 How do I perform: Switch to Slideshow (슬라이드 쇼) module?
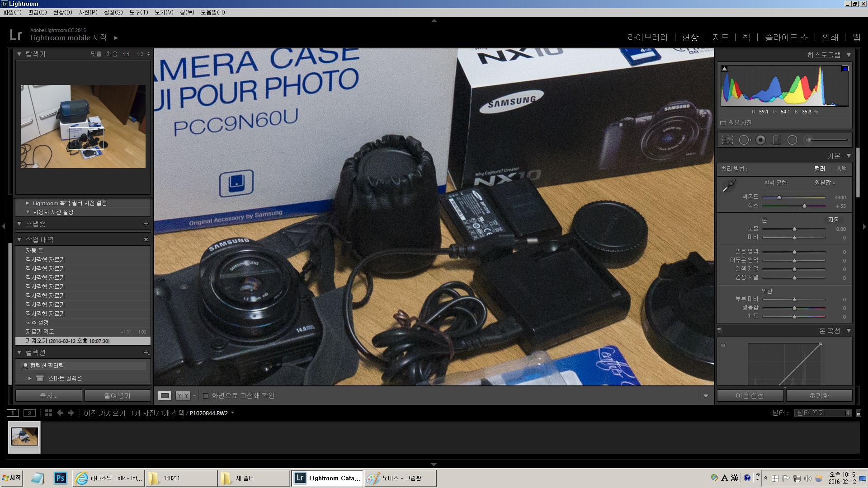tap(787, 38)
